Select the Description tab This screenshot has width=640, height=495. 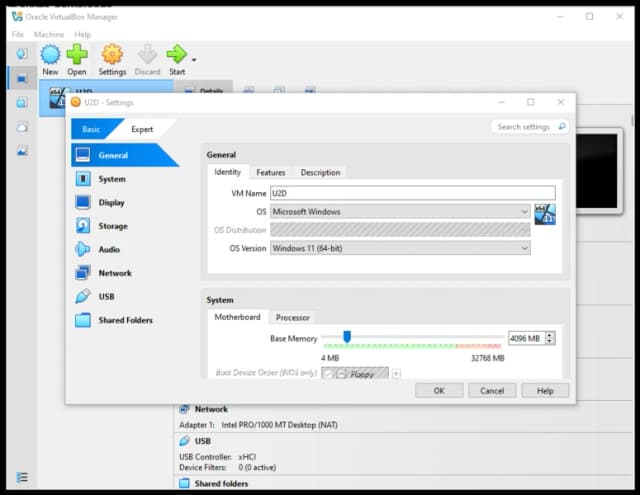[320, 172]
